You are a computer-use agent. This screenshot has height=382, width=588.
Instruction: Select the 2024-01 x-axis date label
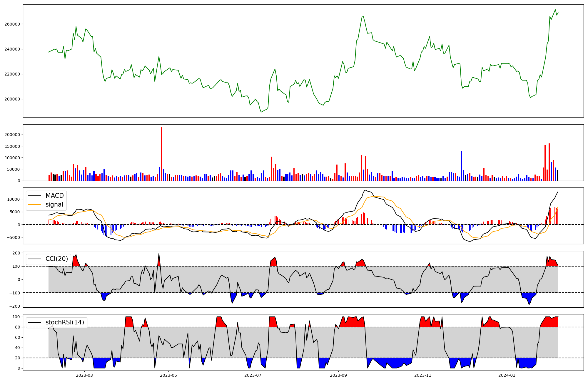[x=507, y=375]
